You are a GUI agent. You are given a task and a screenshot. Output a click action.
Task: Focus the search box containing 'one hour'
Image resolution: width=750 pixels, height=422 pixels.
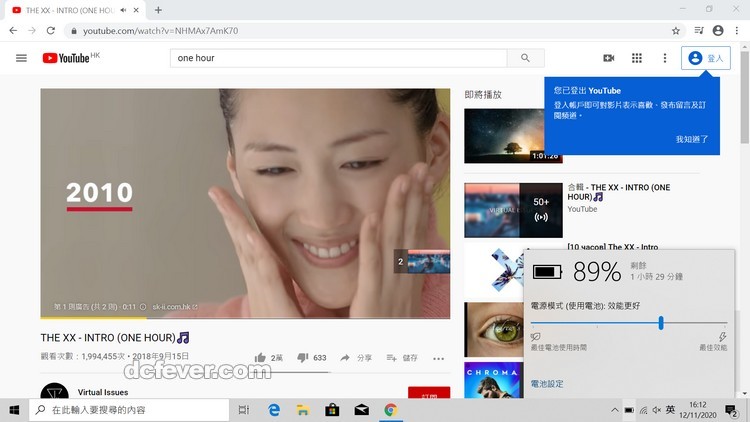click(339, 58)
